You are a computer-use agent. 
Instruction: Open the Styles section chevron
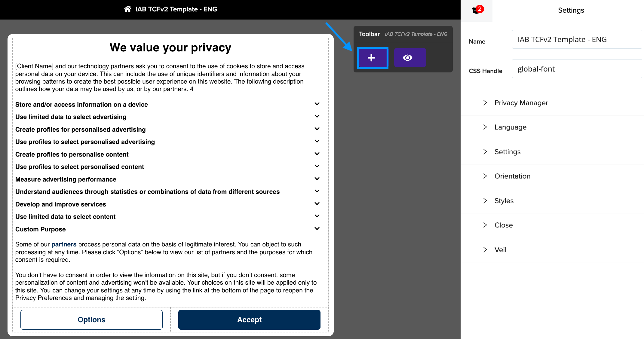pos(485,201)
